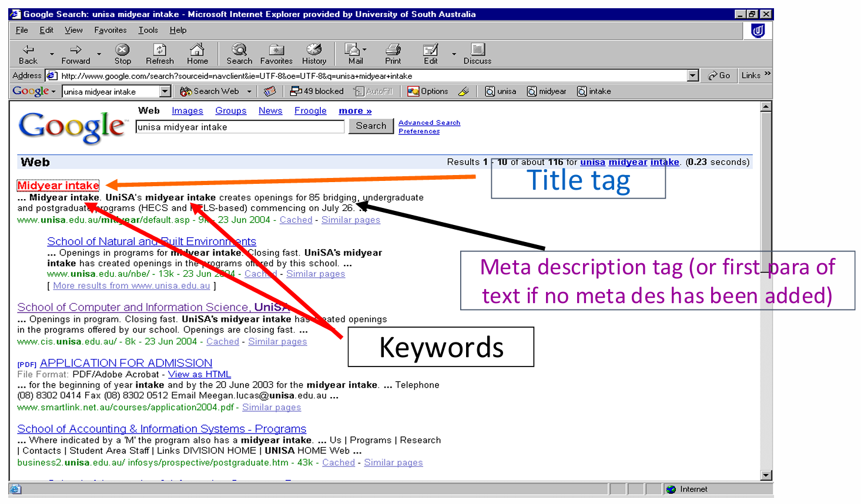The width and height of the screenshot is (861, 504).
Task: Click the Google toolbar search text field
Action: tap(110, 92)
